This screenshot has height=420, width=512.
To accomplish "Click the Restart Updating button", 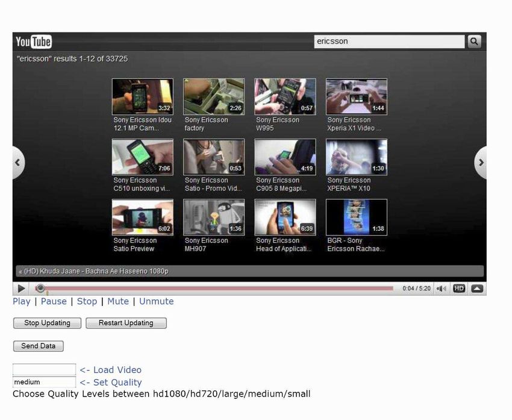I will [126, 323].
